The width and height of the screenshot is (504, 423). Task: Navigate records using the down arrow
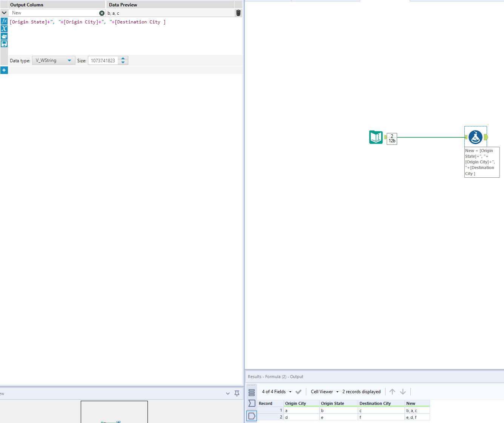pos(403,392)
